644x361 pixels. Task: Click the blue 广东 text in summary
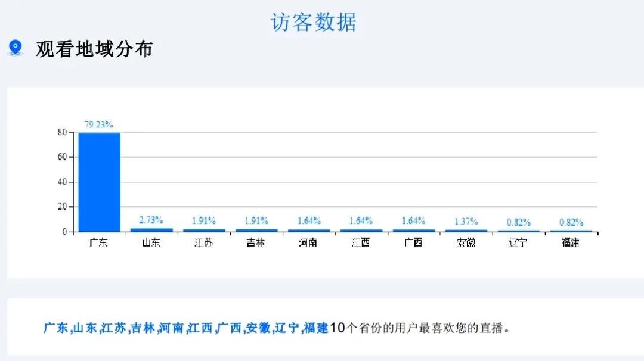click(56, 328)
